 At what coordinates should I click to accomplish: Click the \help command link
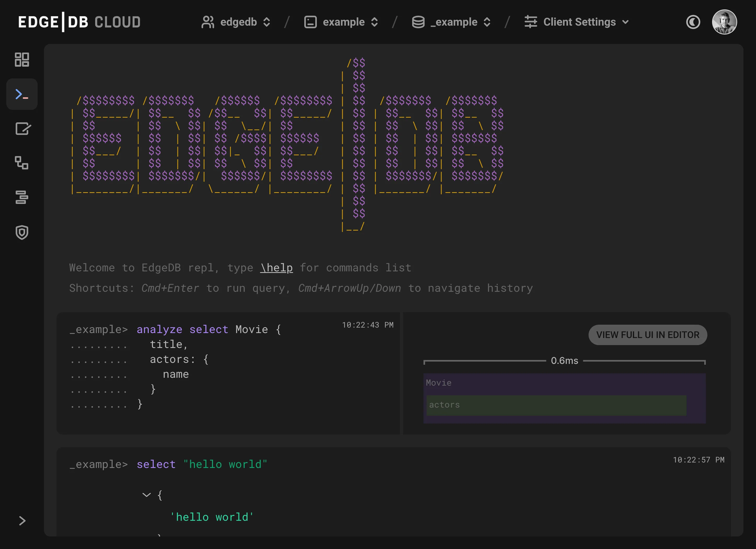click(276, 268)
